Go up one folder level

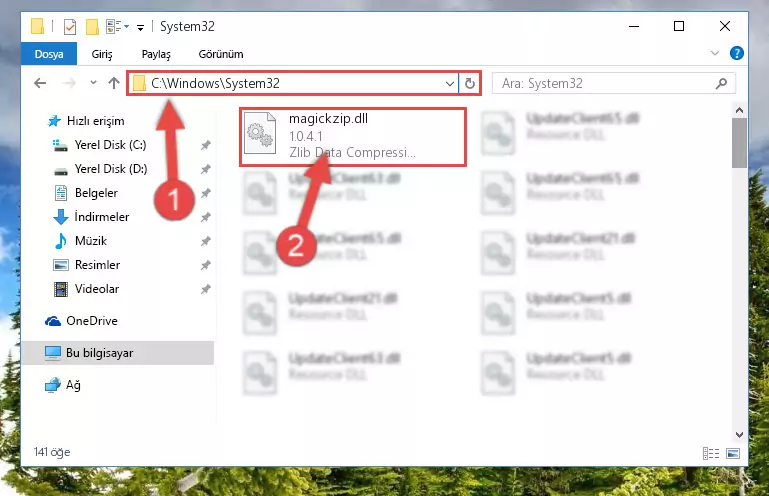click(114, 83)
